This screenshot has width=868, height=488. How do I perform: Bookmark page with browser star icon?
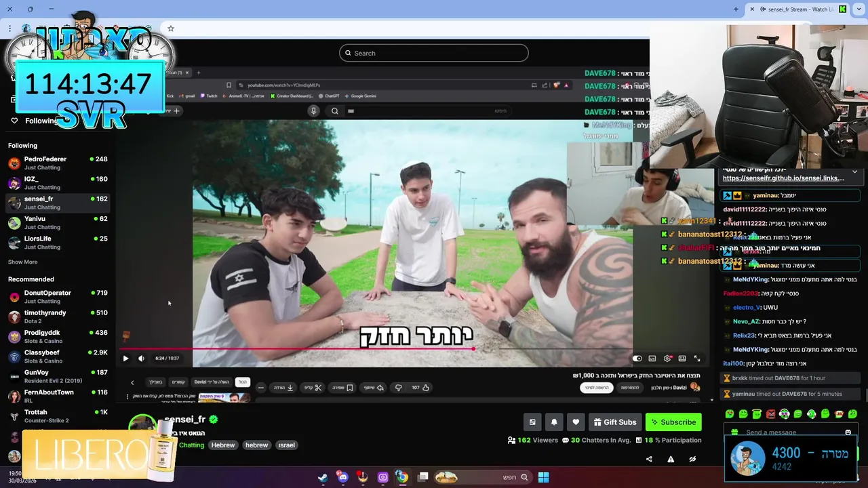pyautogui.click(x=171, y=28)
